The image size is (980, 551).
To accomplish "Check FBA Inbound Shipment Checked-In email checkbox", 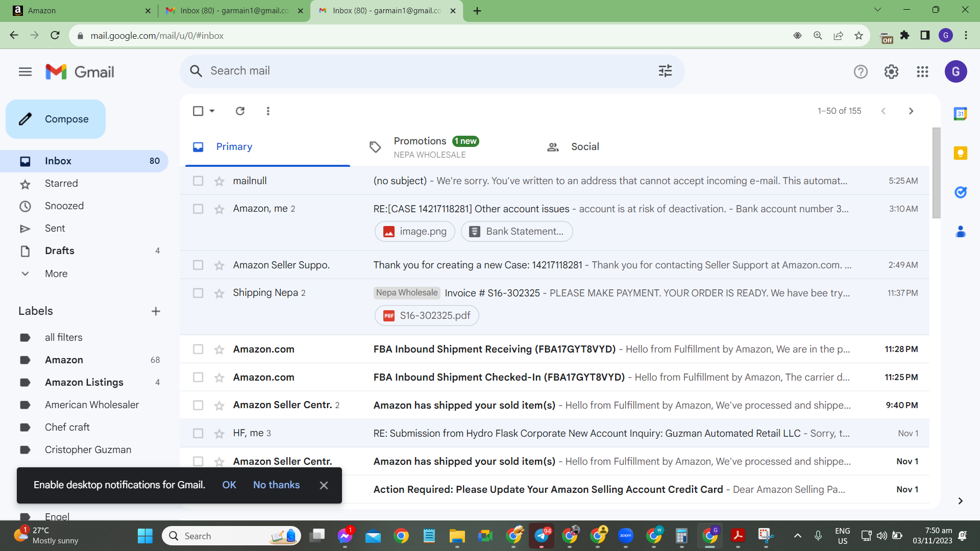I will pyautogui.click(x=198, y=377).
